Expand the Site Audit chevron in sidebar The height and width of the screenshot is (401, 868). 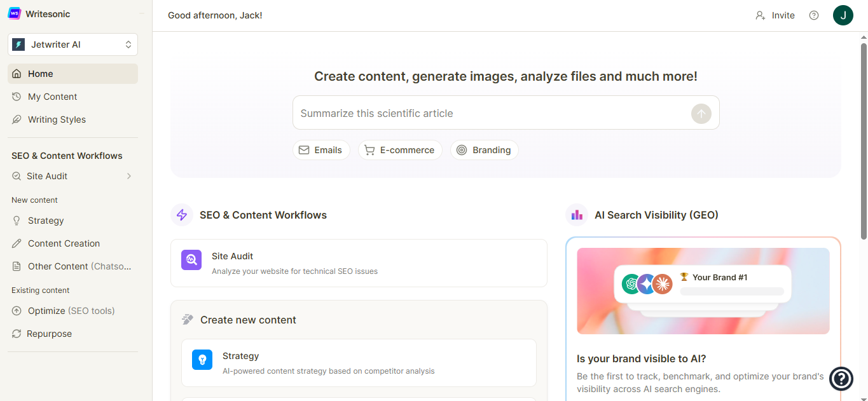coord(129,176)
